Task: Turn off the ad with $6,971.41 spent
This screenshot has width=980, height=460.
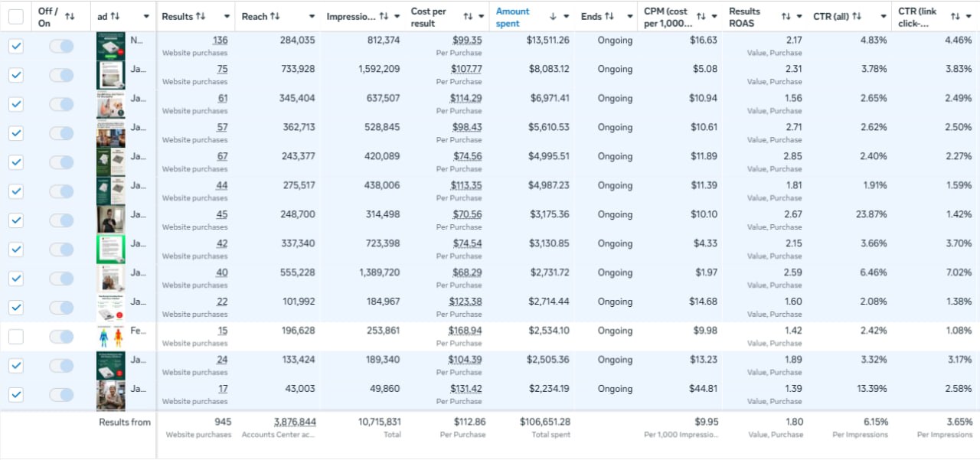Action: pos(61,104)
